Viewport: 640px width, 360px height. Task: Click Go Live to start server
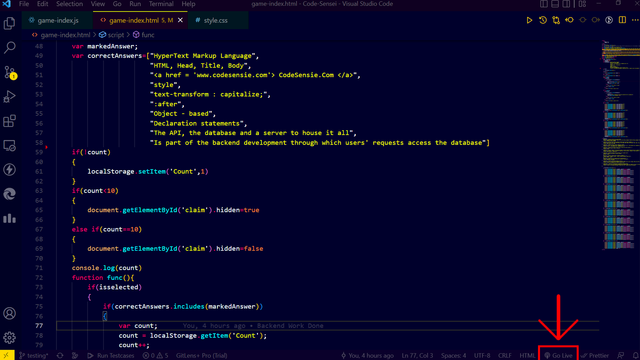point(558,356)
